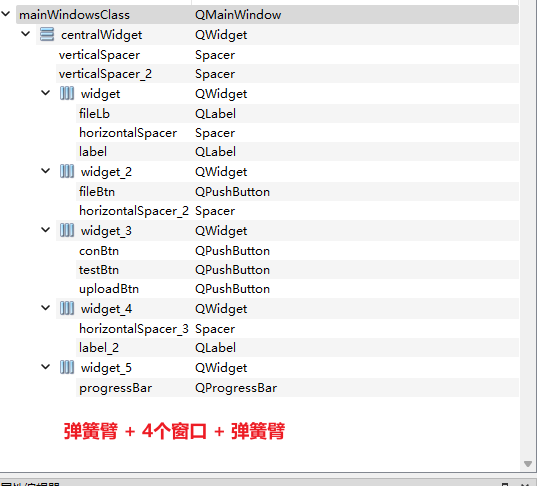
Task: Select the uploadBtn push button object
Action: pos(109,289)
